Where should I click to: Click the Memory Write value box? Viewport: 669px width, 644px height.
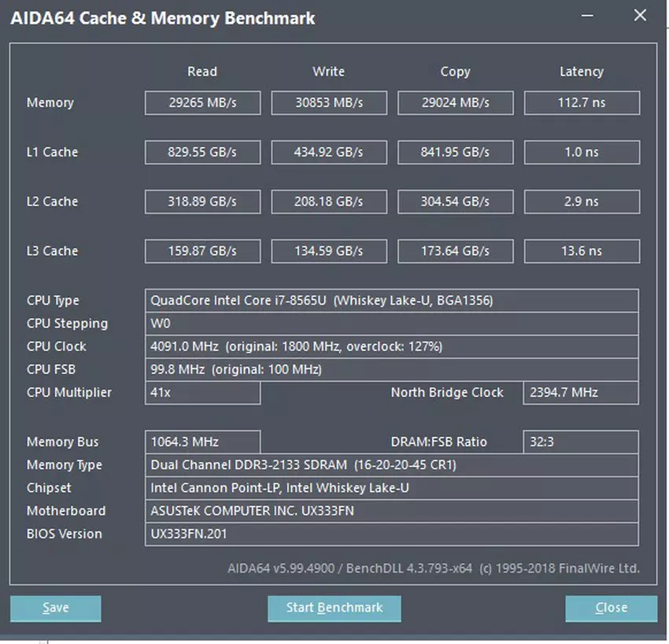[329, 103]
